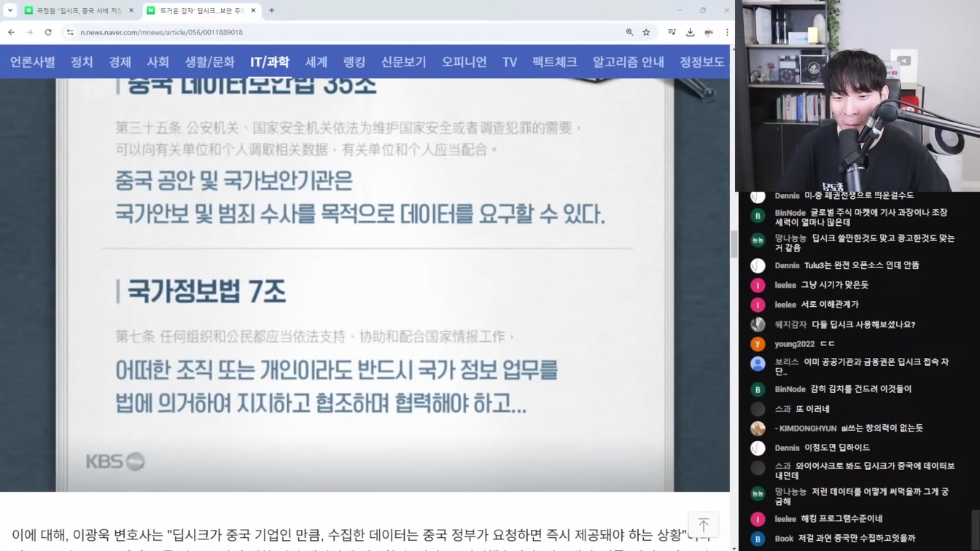Reload the Naver news page
The width and height of the screenshot is (980, 551).
tap(48, 32)
